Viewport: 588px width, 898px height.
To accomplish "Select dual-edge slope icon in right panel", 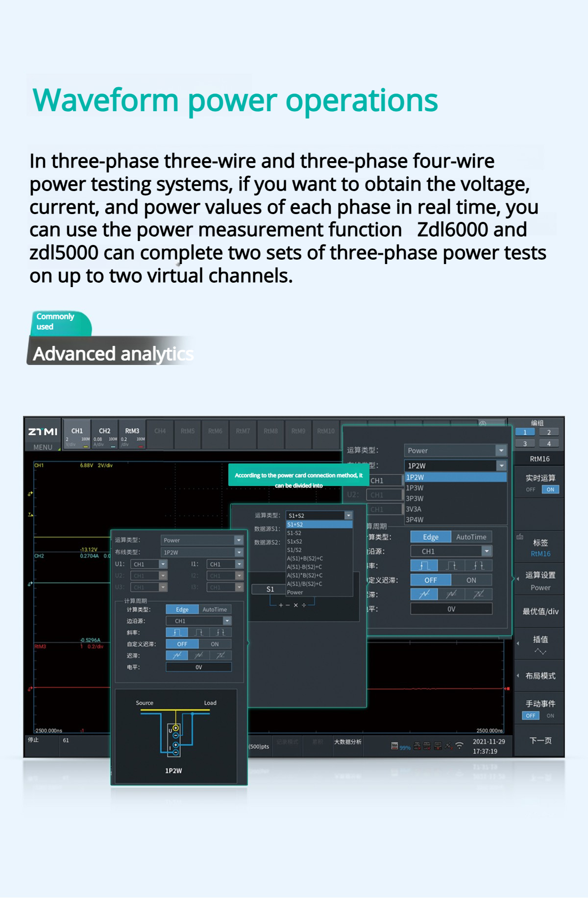I will (479, 566).
